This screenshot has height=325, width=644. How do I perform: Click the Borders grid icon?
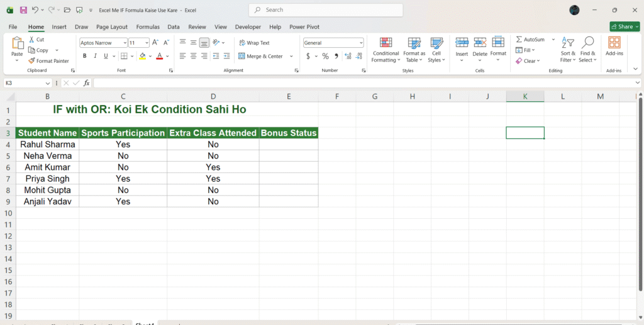click(x=124, y=56)
